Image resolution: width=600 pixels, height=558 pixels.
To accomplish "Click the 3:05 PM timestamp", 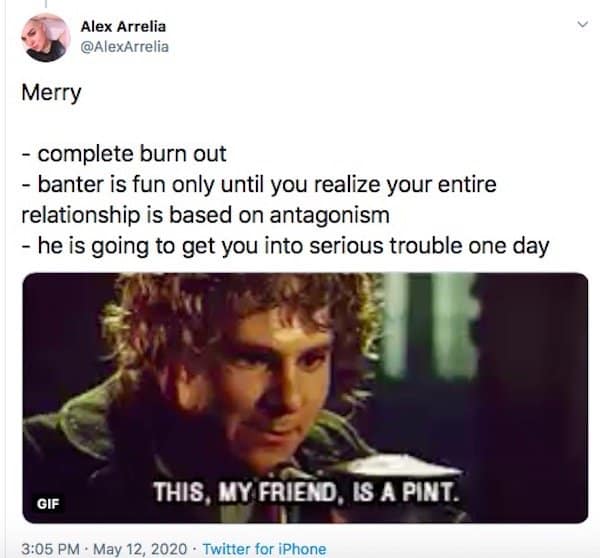I will coord(51,549).
